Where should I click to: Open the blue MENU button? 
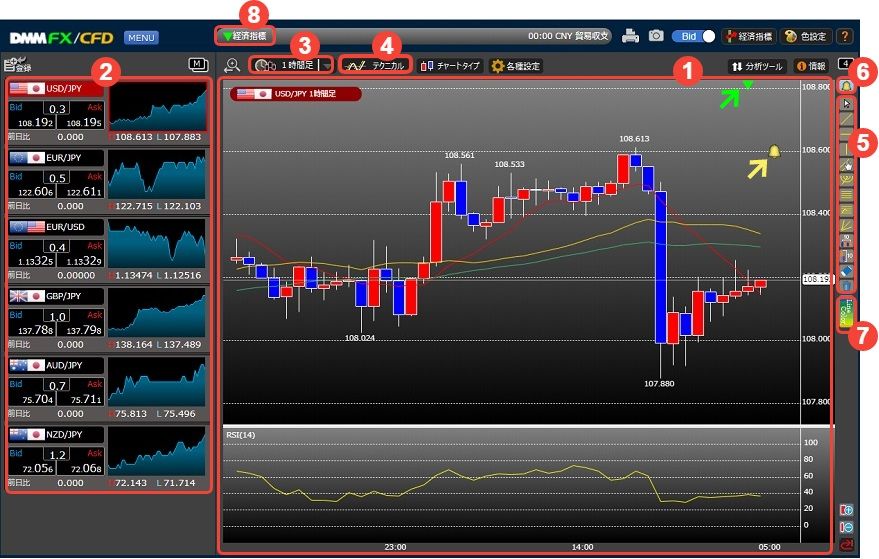(141, 38)
